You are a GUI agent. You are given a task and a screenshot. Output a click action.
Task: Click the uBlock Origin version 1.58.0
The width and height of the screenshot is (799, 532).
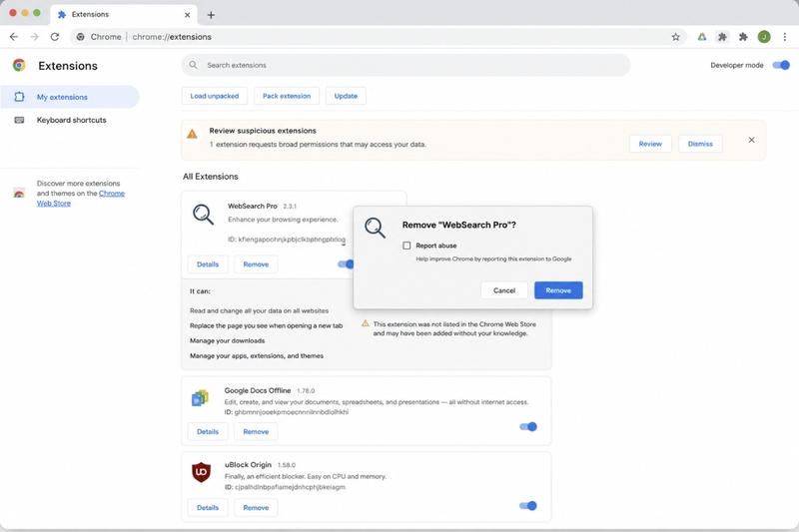[287, 465]
